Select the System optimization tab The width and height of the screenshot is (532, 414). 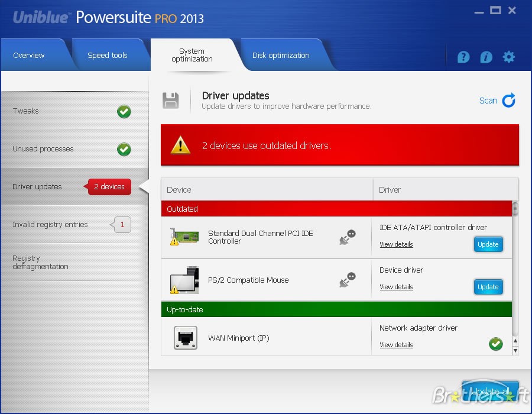click(192, 55)
